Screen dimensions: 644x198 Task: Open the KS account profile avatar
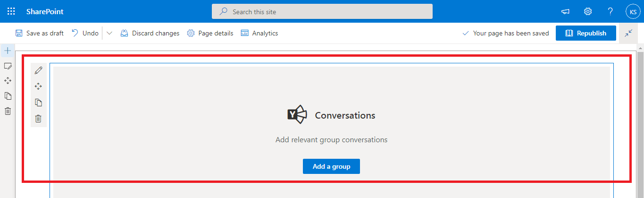[x=633, y=11]
